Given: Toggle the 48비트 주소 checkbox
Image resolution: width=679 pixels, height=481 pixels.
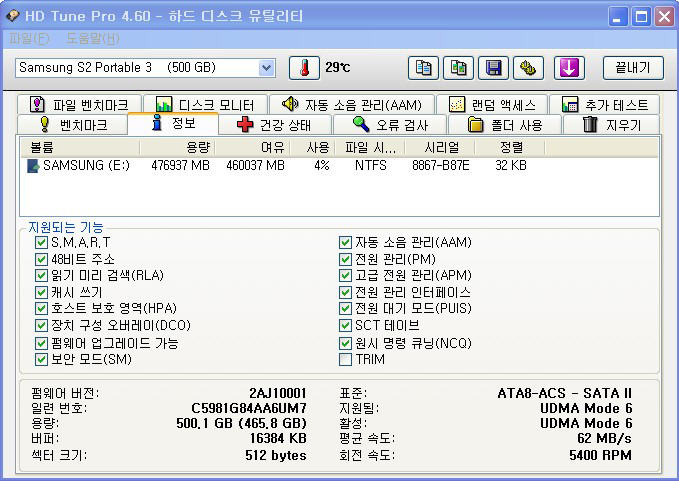Looking at the screenshot, I should (41, 259).
